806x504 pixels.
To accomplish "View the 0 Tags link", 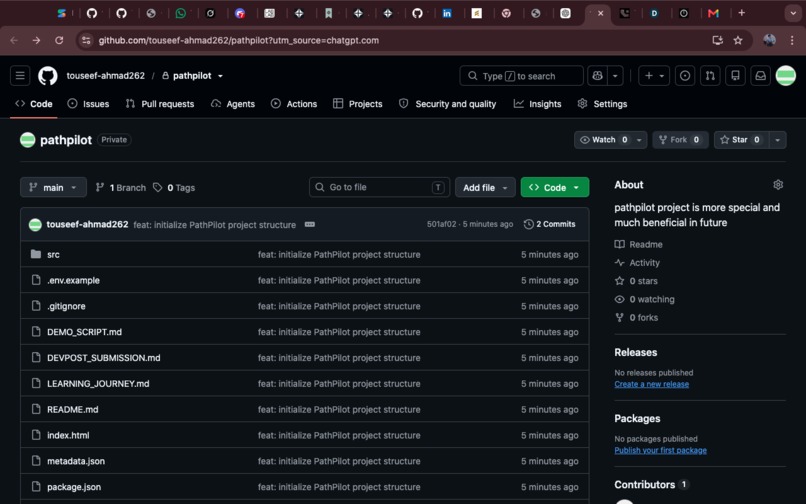I will (x=174, y=188).
